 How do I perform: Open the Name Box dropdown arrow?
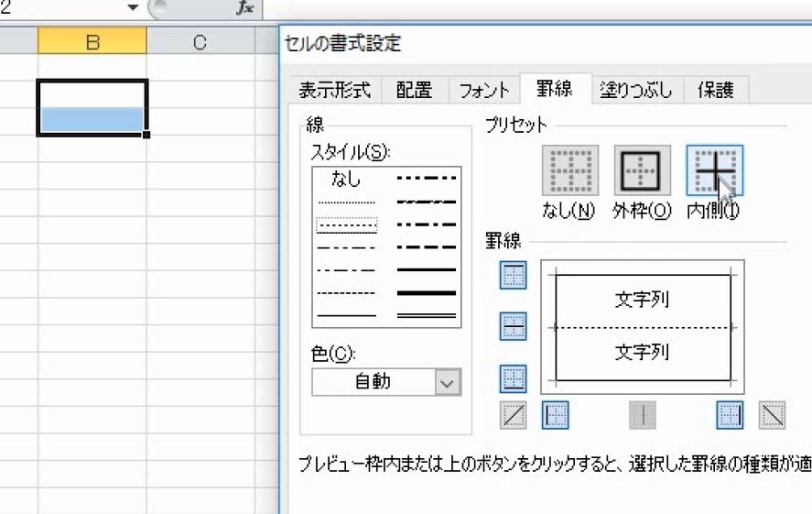133,7
